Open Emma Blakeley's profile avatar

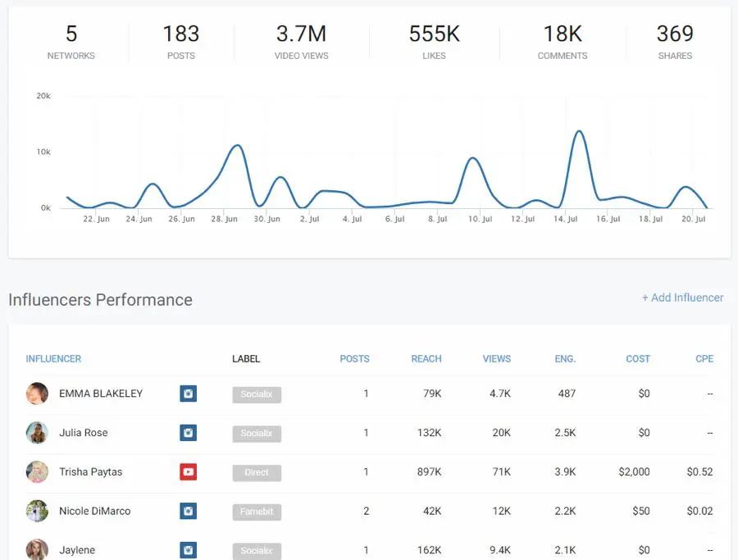[37, 394]
